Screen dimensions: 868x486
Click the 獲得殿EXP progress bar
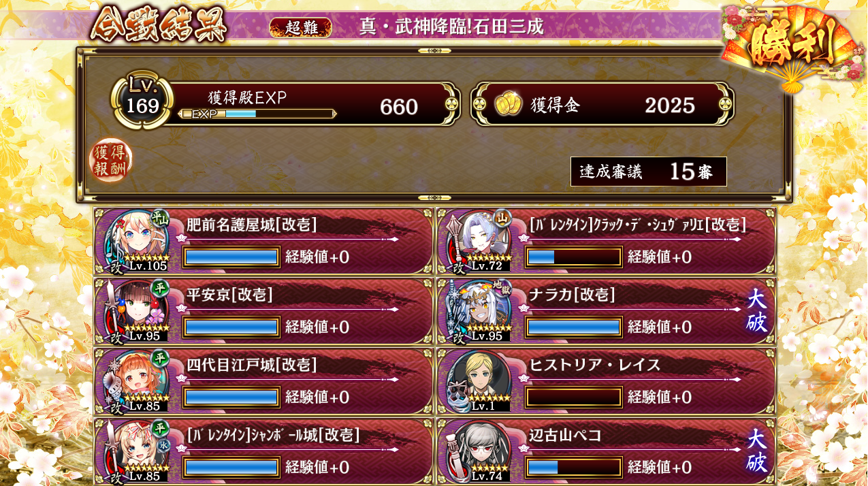click(257, 114)
